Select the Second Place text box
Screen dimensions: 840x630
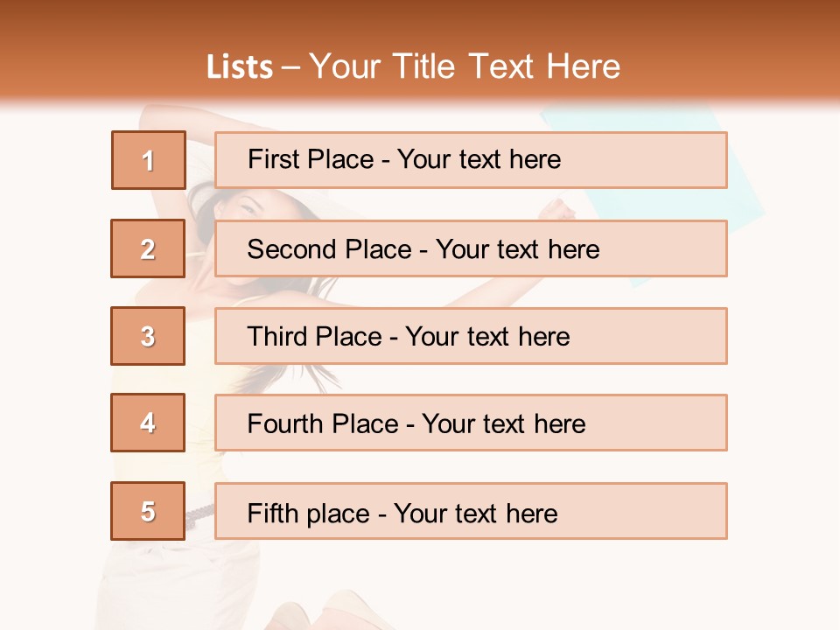[x=471, y=248]
